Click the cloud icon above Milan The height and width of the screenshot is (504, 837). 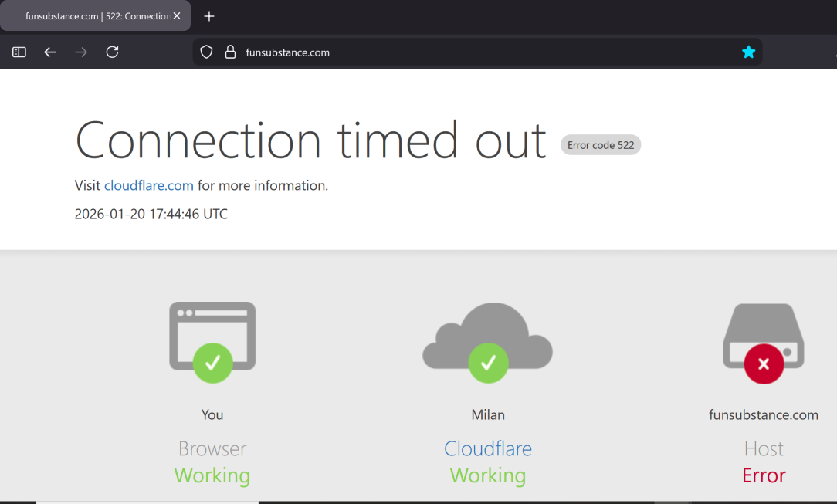point(488,343)
